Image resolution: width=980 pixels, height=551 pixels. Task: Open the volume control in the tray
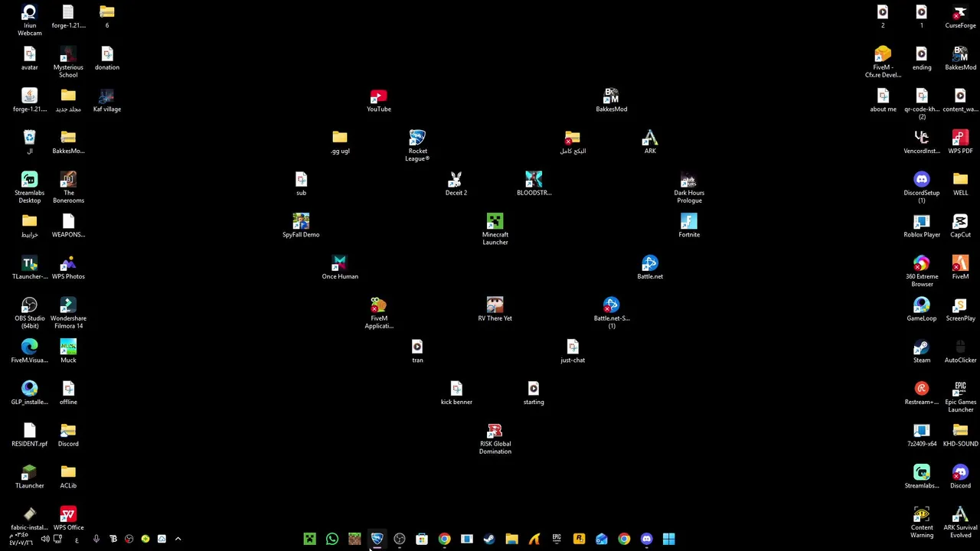pos(44,540)
